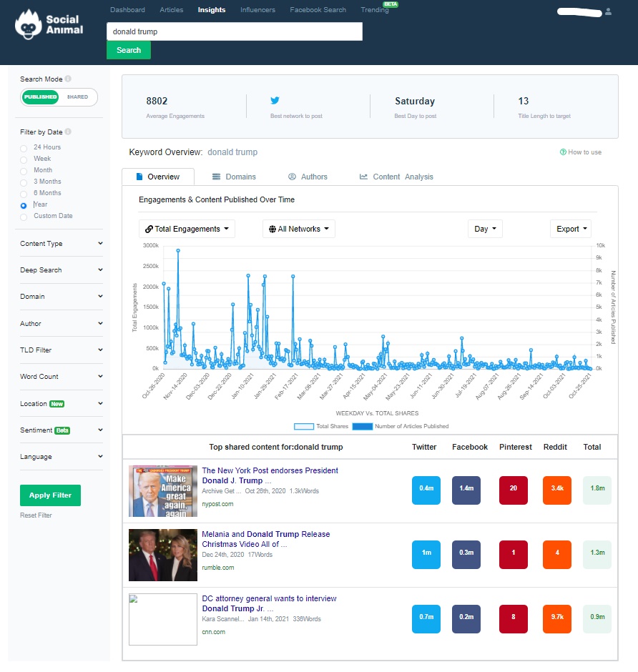Click the Twitter 0.7m badge for DC attorney article

pyautogui.click(x=426, y=618)
